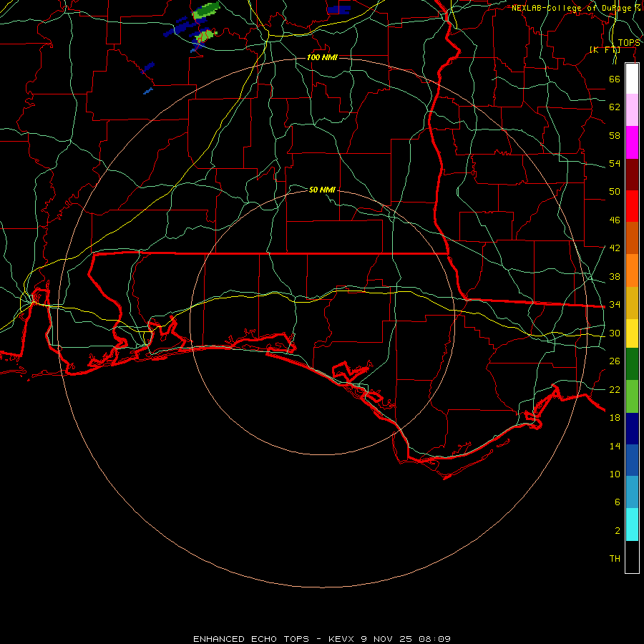Click the legend value '26'
Screen dimensions: 644x644
tap(615, 361)
